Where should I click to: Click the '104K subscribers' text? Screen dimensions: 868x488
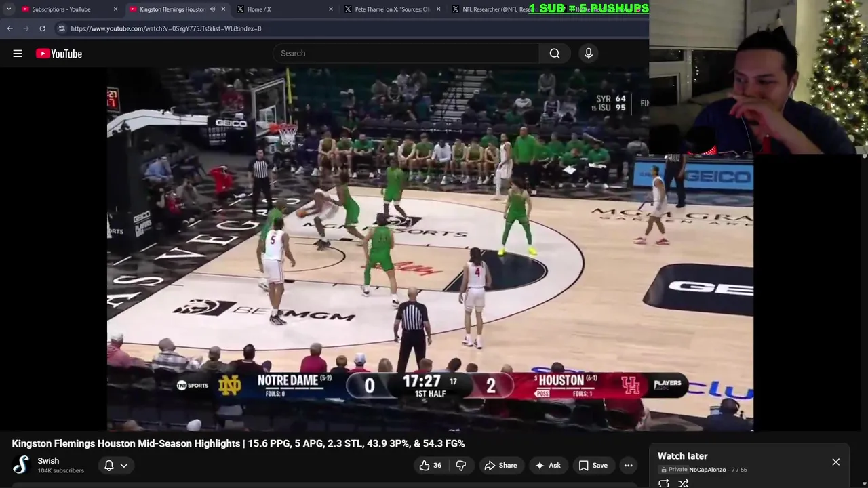tap(61, 471)
